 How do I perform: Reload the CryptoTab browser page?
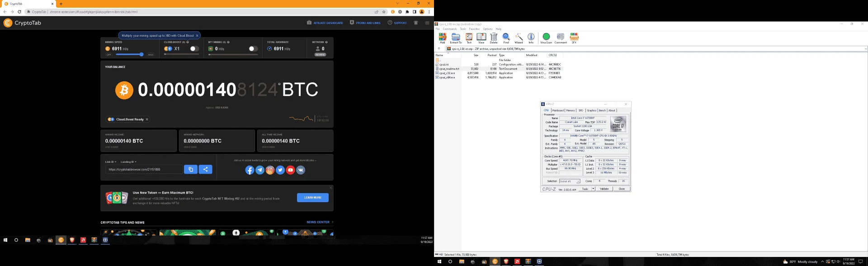(19, 12)
